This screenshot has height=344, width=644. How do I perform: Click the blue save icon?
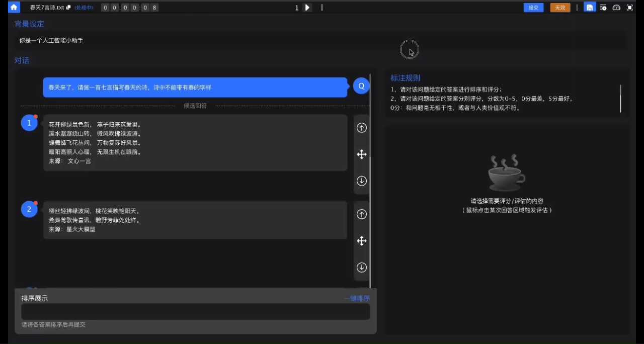click(589, 8)
